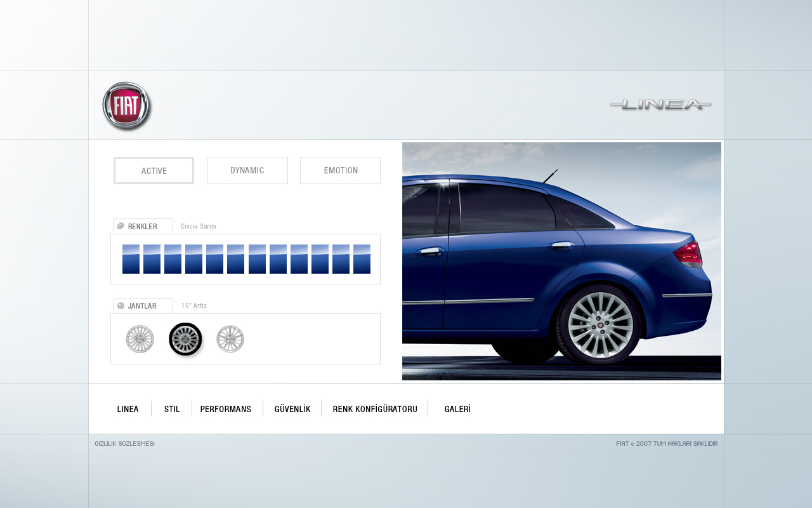Screen dimensions: 812x508
Task: Pick the seventh color swatch
Action: (x=257, y=259)
